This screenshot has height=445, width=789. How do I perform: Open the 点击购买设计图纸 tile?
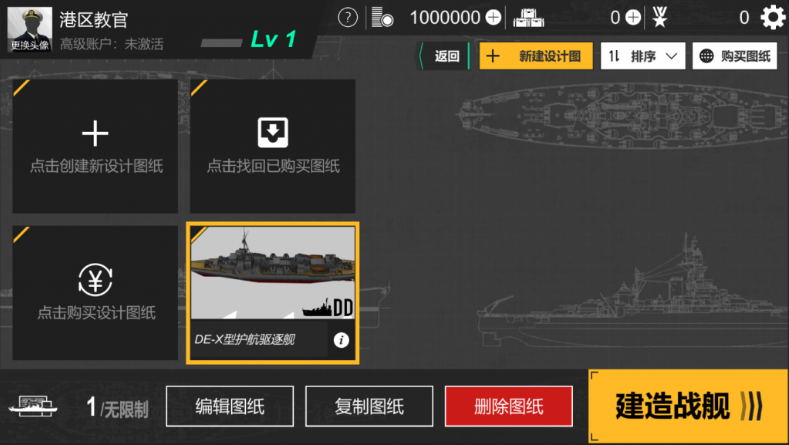pyautogui.click(x=95, y=292)
